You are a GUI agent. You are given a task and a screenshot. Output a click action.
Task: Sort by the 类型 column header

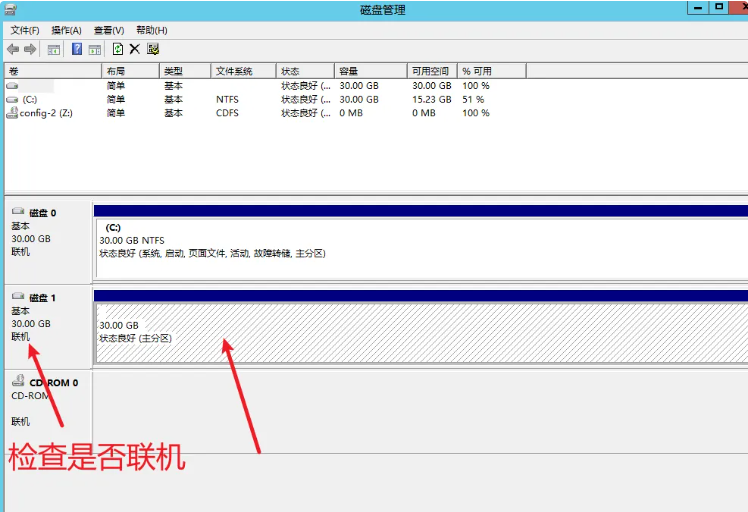point(185,71)
